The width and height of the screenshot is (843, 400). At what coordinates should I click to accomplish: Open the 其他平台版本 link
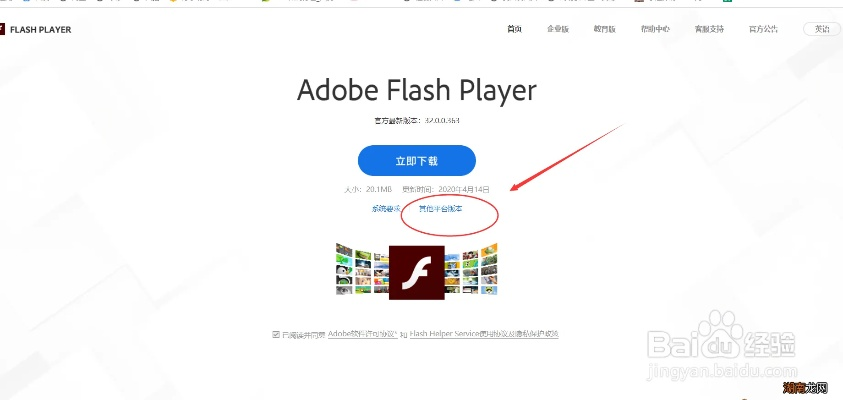click(441, 209)
